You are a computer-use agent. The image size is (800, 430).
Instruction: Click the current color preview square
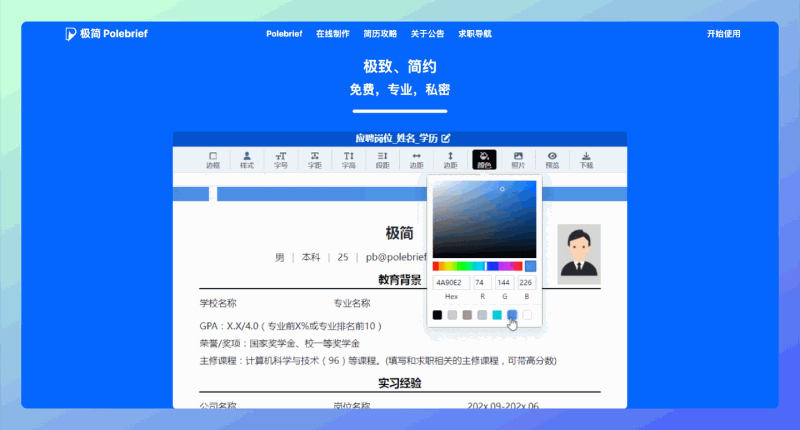click(x=531, y=266)
